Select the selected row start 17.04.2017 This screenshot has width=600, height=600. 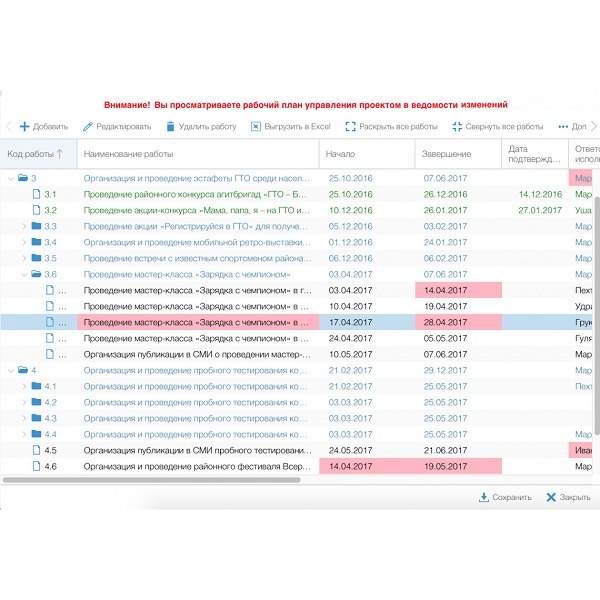[367, 322]
